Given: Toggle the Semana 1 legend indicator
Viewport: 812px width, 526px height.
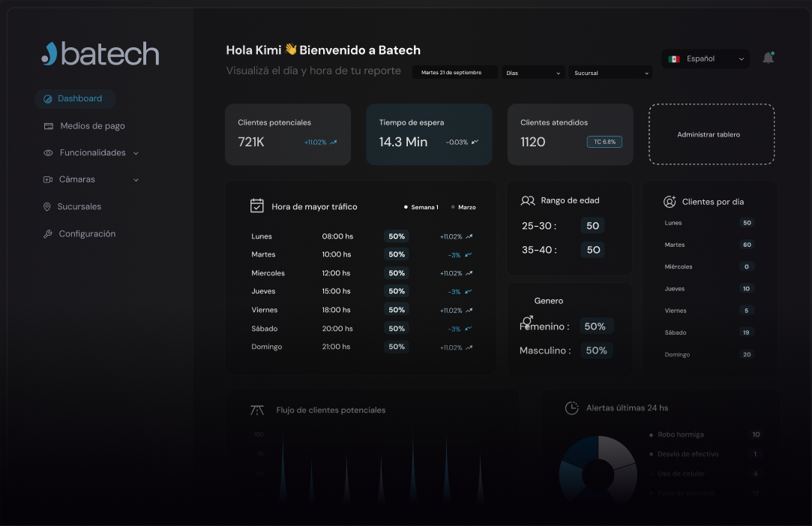Looking at the screenshot, I should [406, 206].
